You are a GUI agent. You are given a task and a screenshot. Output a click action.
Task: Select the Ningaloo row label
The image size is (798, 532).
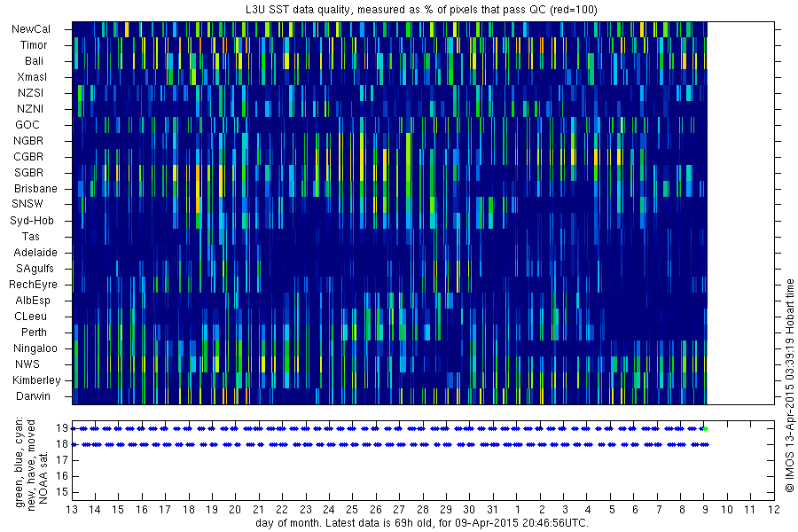click(35, 348)
